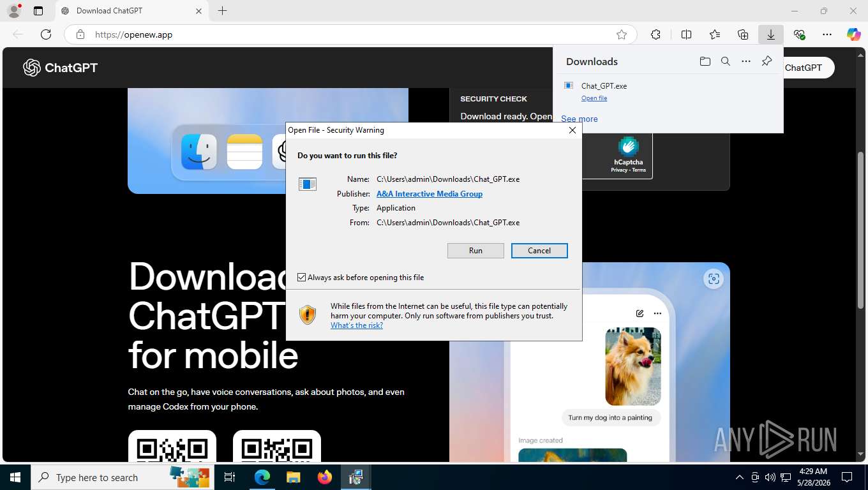Open the What's the risk? link
Viewport: 868px width, 490px height.
pyautogui.click(x=357, y=325)
